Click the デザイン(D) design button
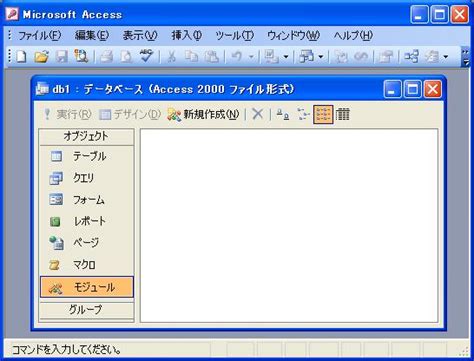 [x=130, y=114]
